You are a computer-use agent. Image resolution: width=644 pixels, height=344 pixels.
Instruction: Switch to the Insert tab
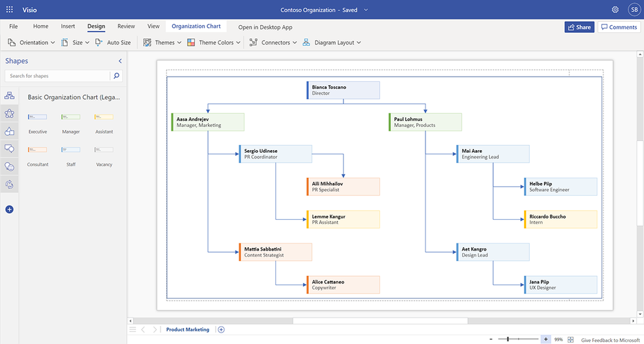[x=68, y=26]
